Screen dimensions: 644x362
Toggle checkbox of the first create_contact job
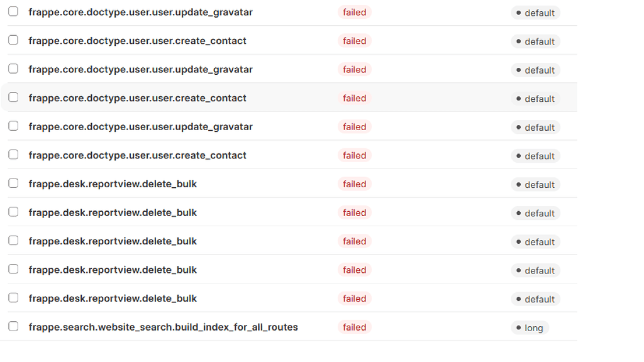point(13,41)
